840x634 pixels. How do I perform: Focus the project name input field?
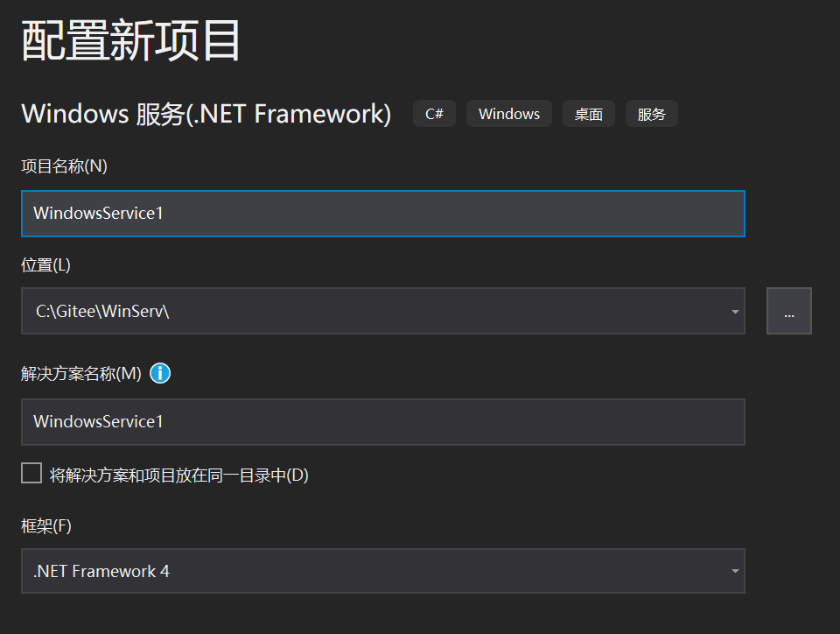383,214
